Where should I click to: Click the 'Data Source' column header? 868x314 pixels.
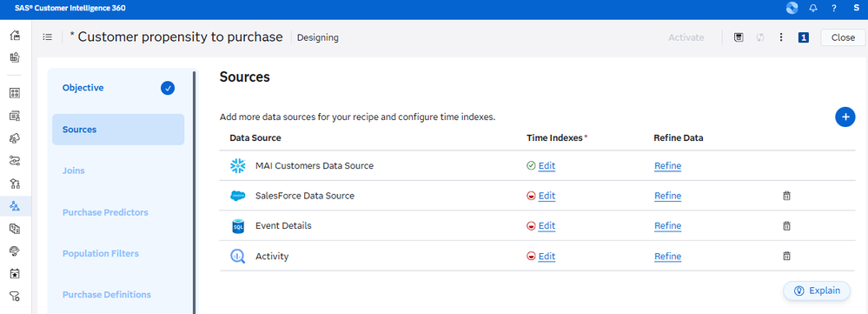(x=255, y=138)
